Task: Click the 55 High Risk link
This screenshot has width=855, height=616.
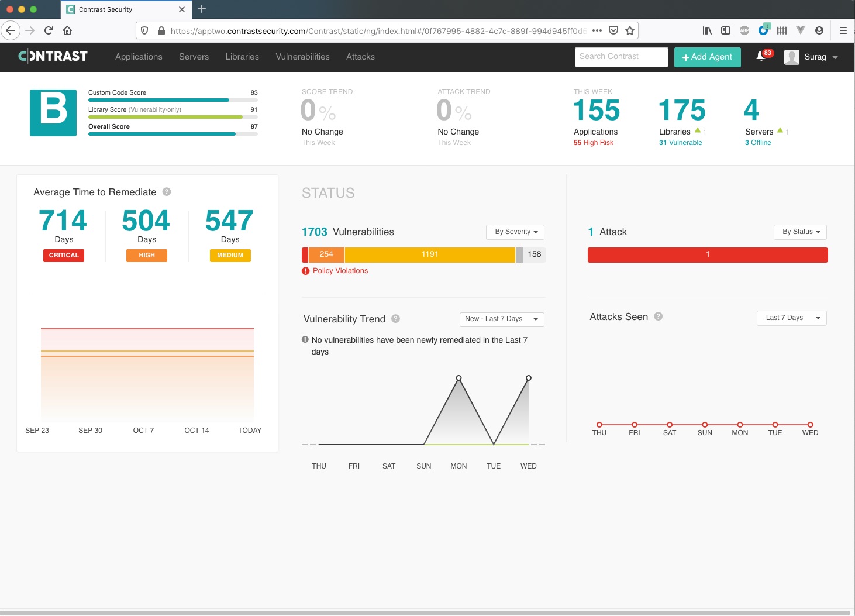Action: pyautogui.click(x=593, y=143)
